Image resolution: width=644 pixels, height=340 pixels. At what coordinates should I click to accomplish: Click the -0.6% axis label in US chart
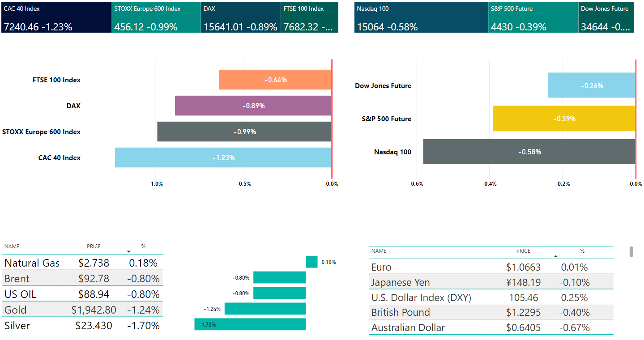click(416, 184)
